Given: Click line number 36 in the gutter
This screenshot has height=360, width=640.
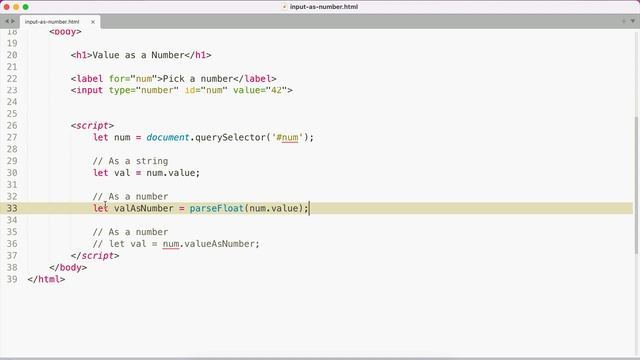Looking at the screenshot, I should pyautogui.click(x=12, y=244).
